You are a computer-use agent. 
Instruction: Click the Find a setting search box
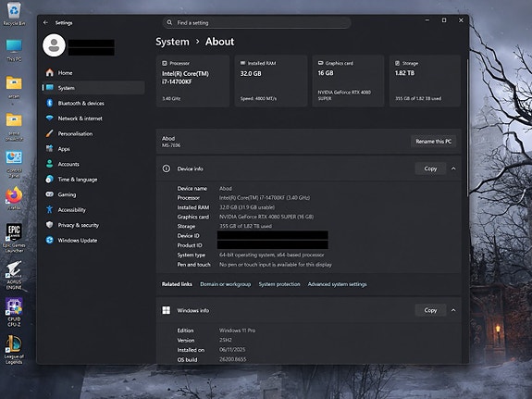(257, 23)
